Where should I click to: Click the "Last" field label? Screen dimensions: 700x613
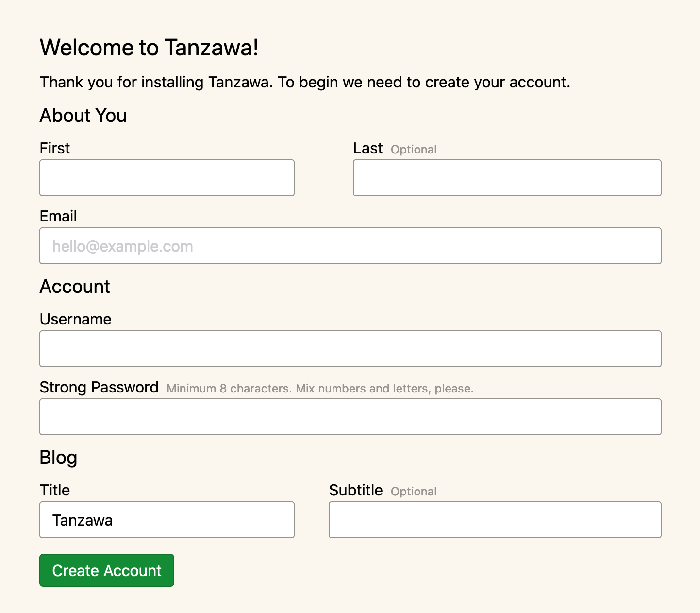tap(368, 148)
